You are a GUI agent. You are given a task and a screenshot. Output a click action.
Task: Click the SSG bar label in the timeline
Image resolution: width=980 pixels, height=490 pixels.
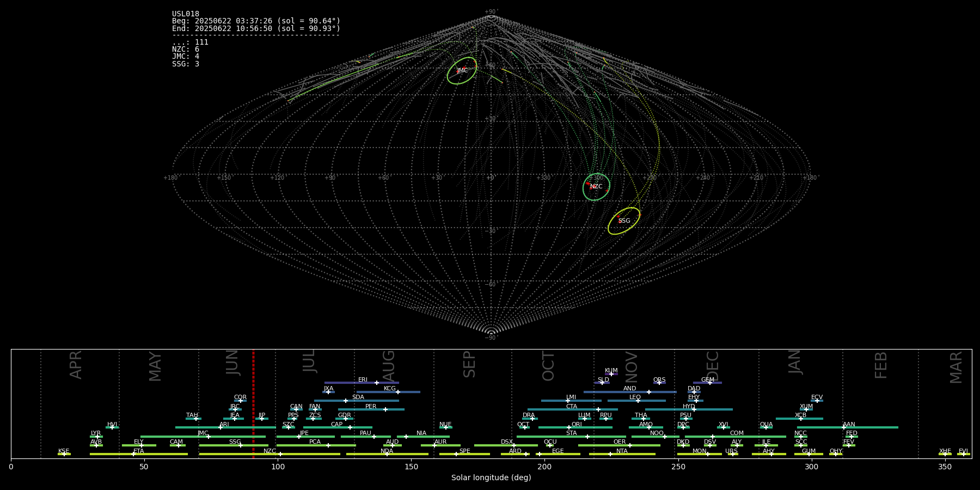click(235, 442)
